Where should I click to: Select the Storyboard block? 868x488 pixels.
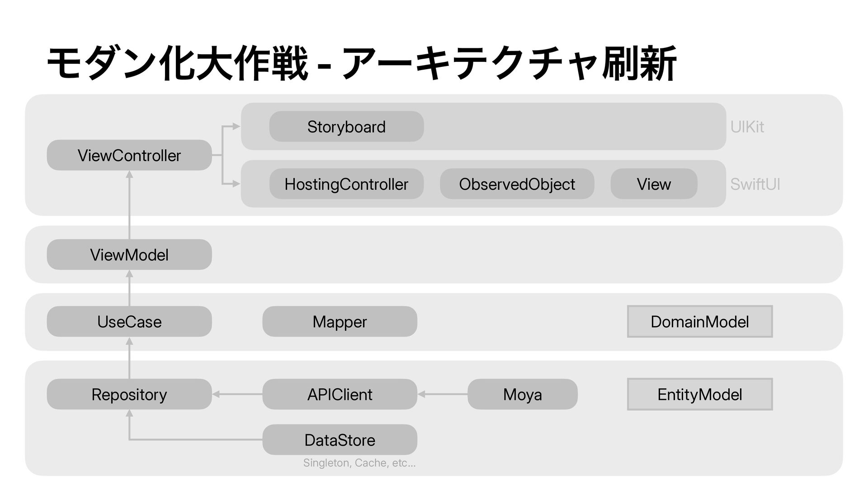(346, 127)
